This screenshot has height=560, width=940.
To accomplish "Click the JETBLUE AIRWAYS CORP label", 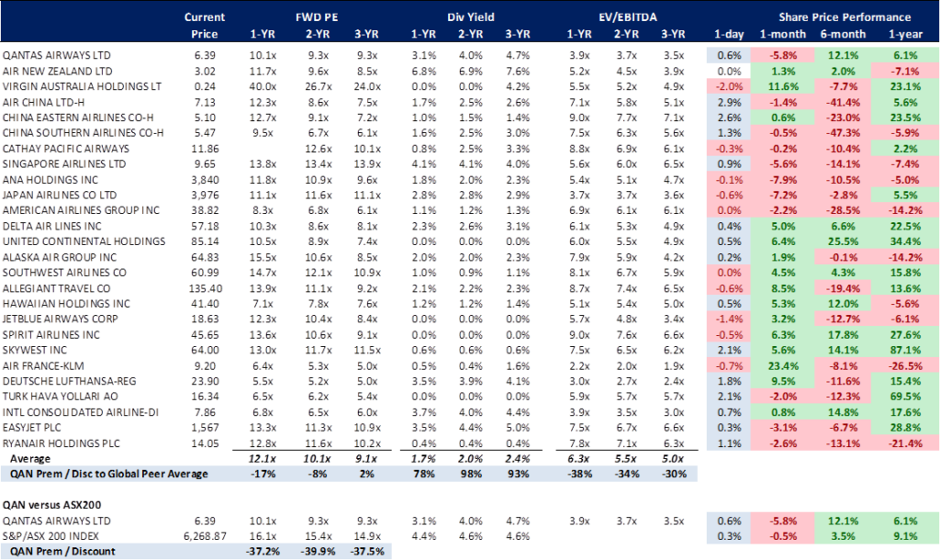I will pos(60,319).
